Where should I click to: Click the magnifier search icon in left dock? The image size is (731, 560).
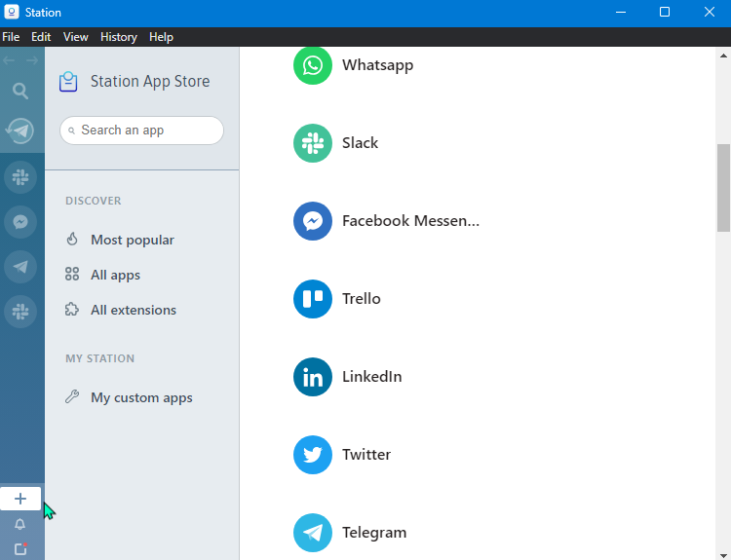tap(20, 92)
